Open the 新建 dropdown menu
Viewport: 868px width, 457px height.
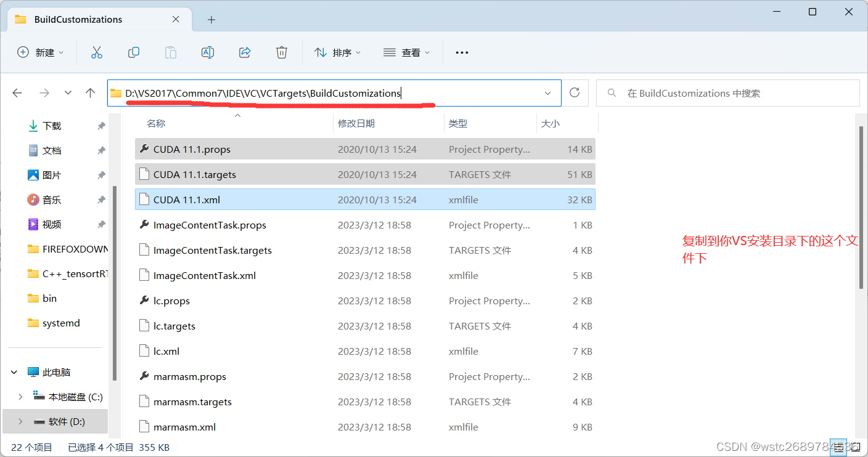41,52
